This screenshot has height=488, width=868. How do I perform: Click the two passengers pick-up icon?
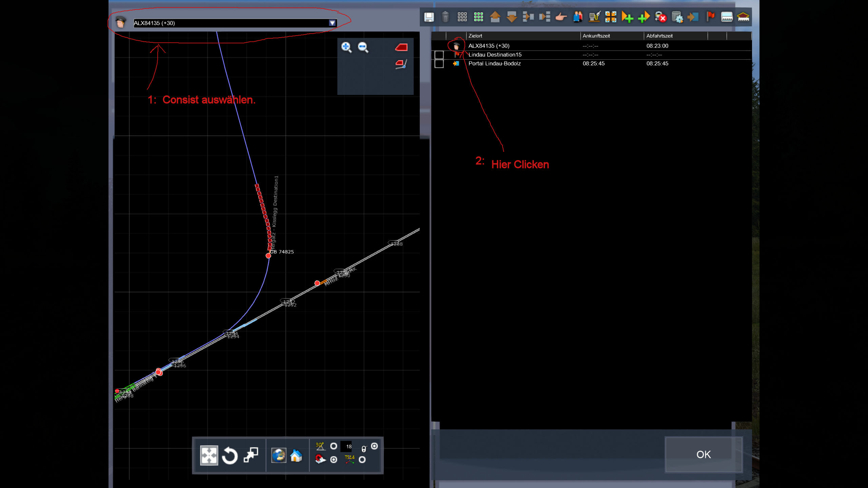[x=578, y=17]
